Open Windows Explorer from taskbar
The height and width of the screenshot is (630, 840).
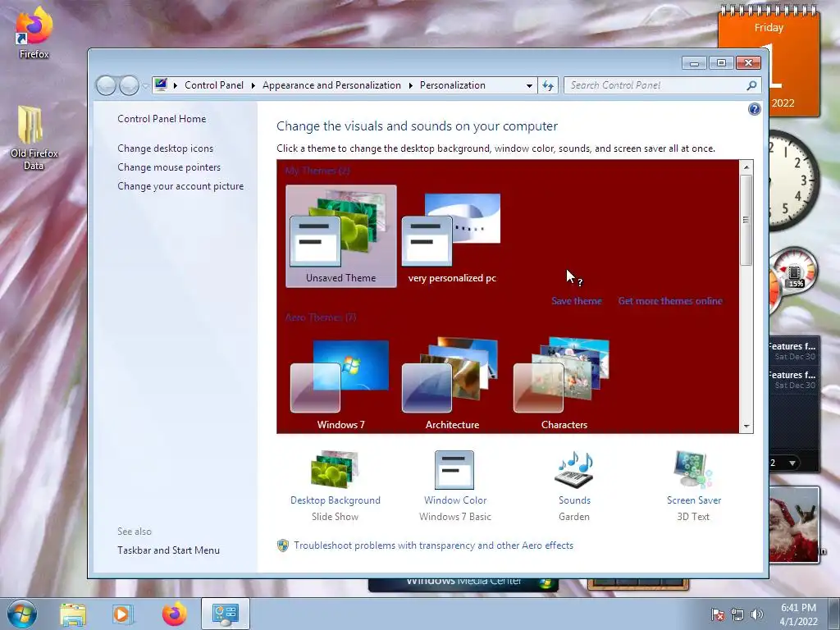73,614
